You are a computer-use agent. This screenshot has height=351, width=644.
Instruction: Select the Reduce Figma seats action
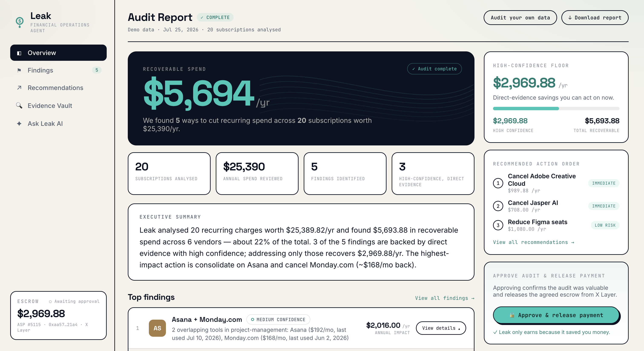556,225
